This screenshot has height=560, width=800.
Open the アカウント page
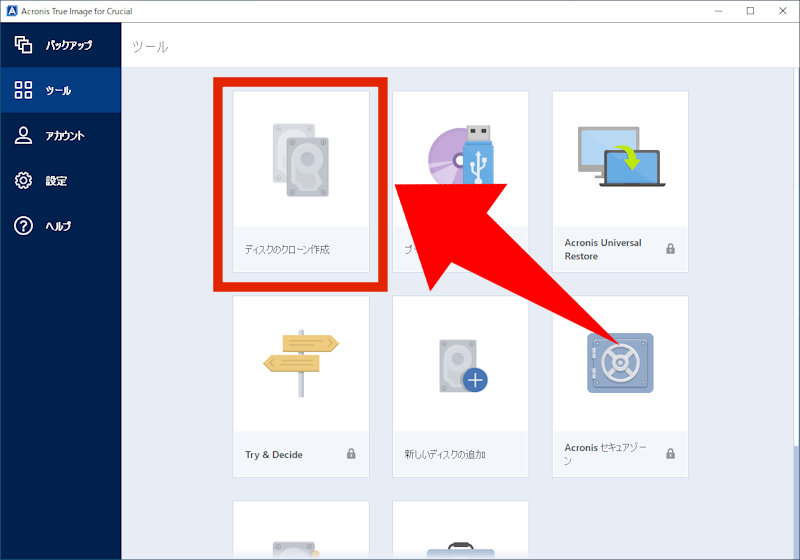pyautogui.click(x=61, y=135)
